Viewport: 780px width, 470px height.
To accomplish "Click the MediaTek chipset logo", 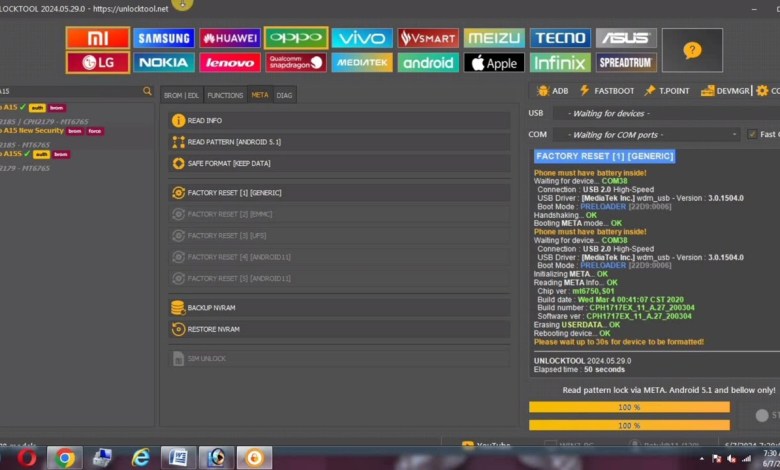I will [361, 63].
